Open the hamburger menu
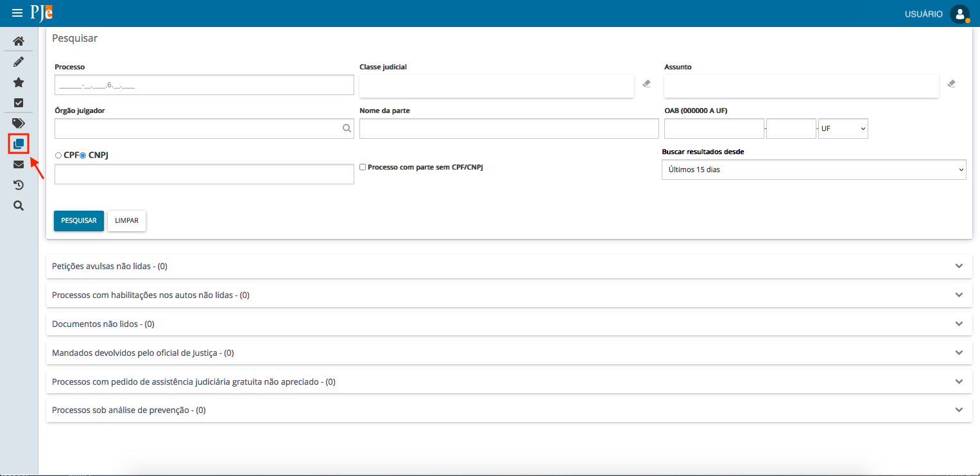This screenshot has width=980, height=476. tap(17, 13)
